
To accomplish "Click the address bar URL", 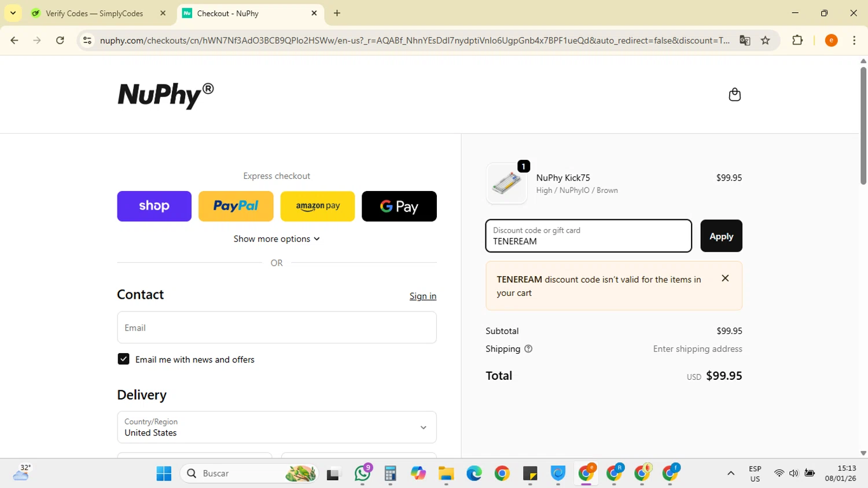I will click(414, 41).
